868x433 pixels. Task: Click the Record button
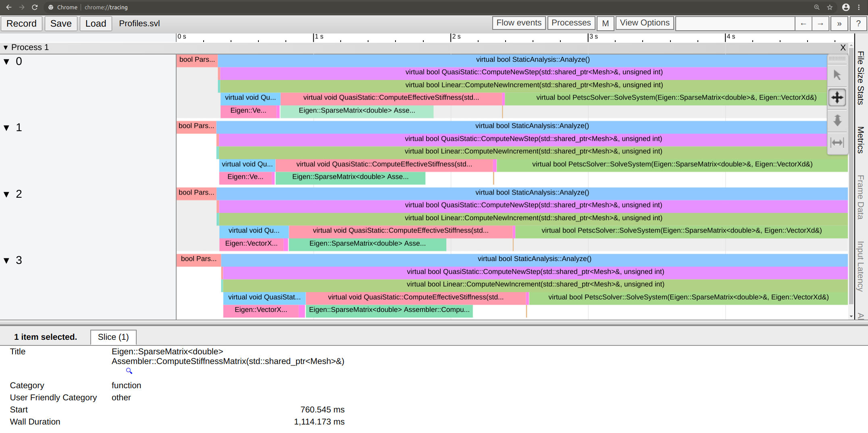[x=21, y=23]
